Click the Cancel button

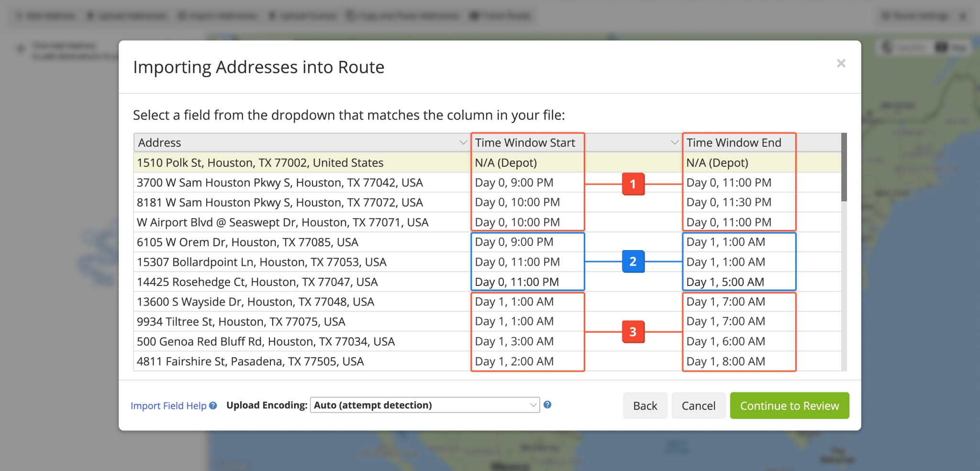698,406
